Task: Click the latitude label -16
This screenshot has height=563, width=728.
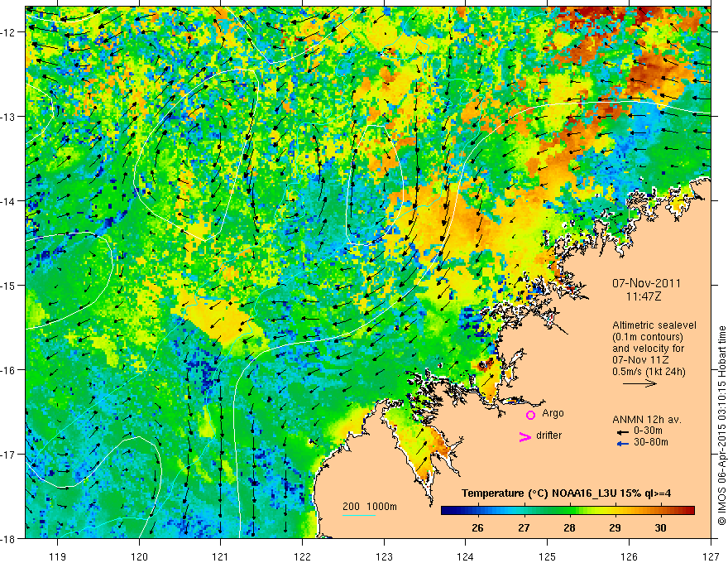Action: tap(9, 370)
